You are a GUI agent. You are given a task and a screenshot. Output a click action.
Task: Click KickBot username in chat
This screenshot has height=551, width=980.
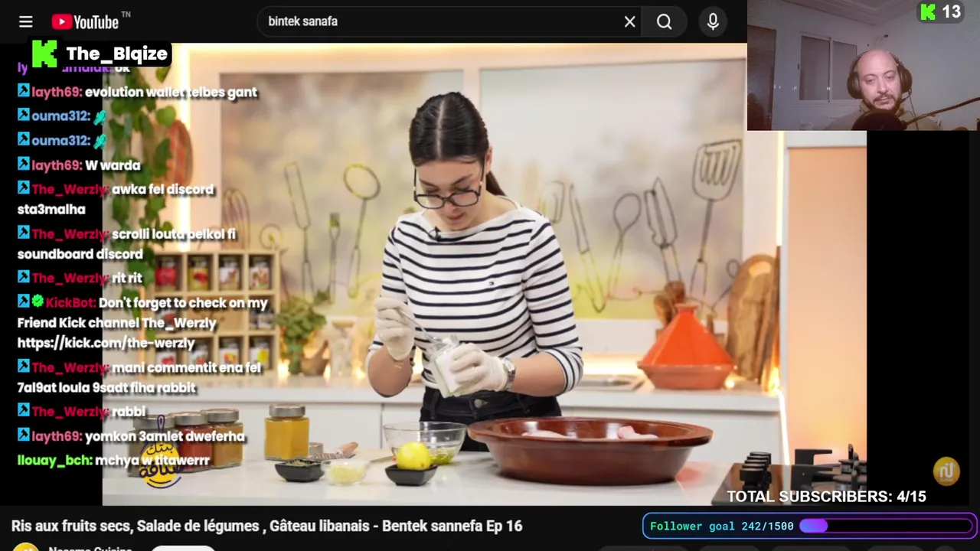[70, 303]
